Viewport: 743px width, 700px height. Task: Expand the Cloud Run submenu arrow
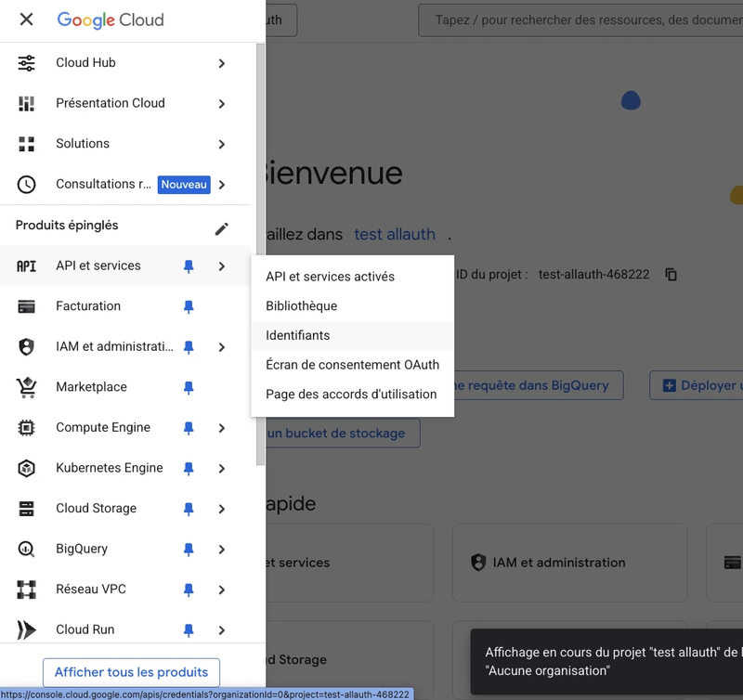[222, 630]
